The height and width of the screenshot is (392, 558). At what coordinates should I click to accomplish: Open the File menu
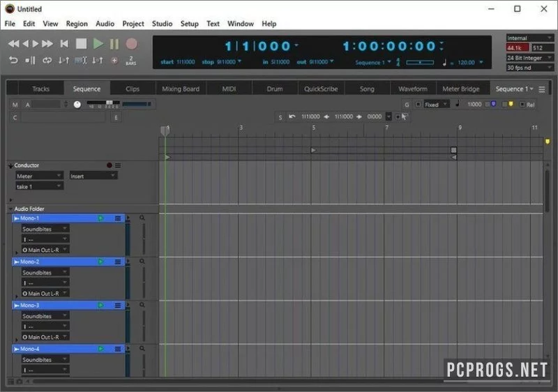[x=10, y=24]
